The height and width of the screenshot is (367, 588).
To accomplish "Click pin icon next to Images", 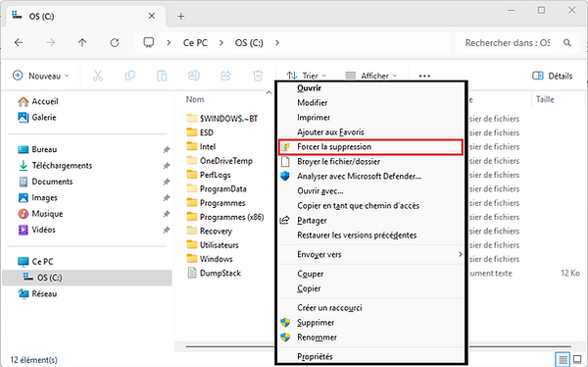I will click(167, 198).
